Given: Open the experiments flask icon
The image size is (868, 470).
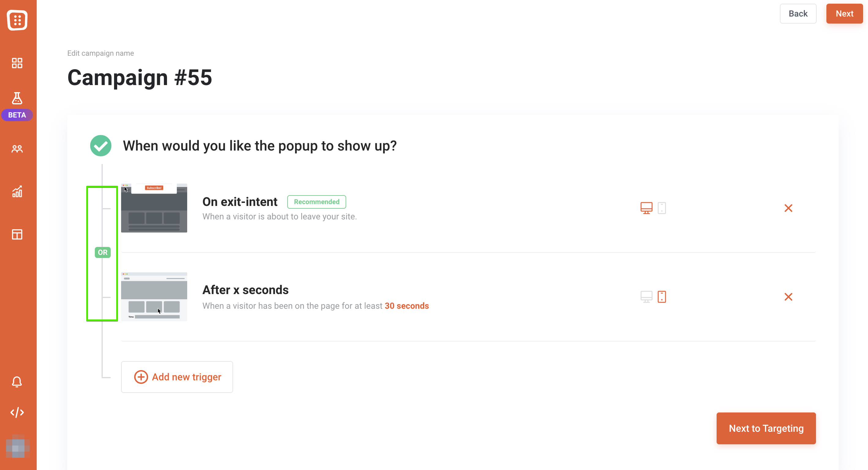Looking at the screenshot, I should pos(17,98).
